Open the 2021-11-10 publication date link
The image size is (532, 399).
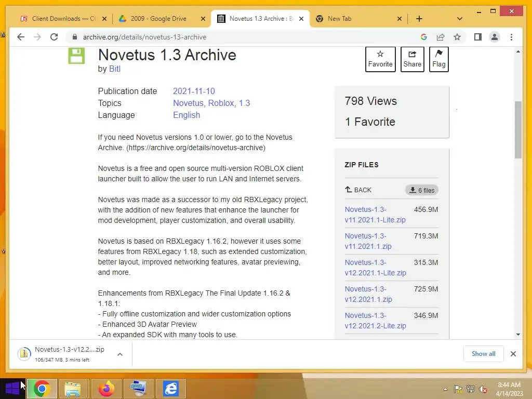pos(194,91)
